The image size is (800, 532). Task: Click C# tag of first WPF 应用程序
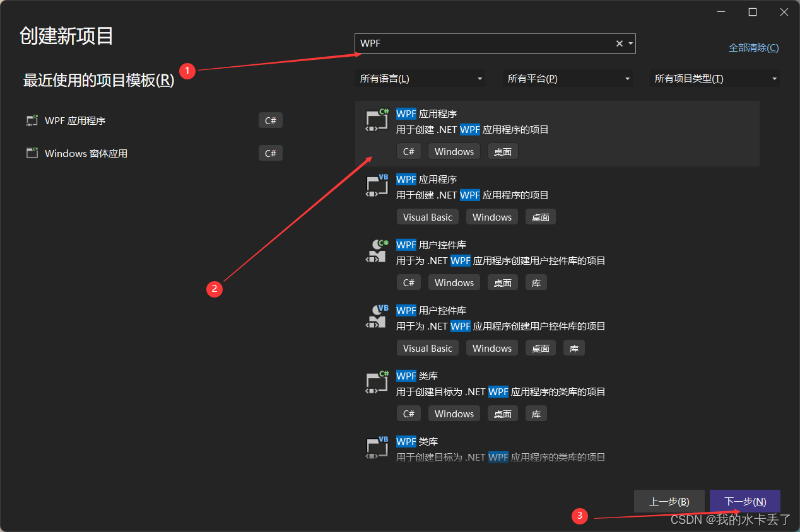click(x=409, y=151)
